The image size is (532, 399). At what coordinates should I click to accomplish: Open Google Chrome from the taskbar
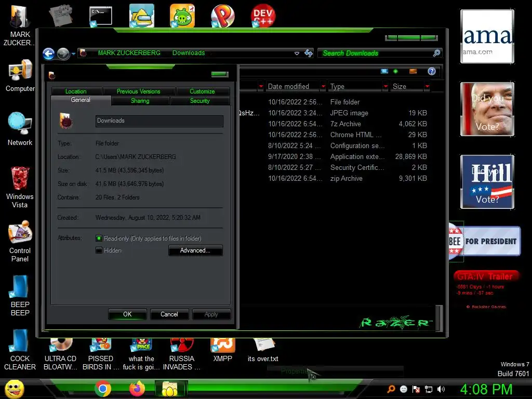click(103, 389)
